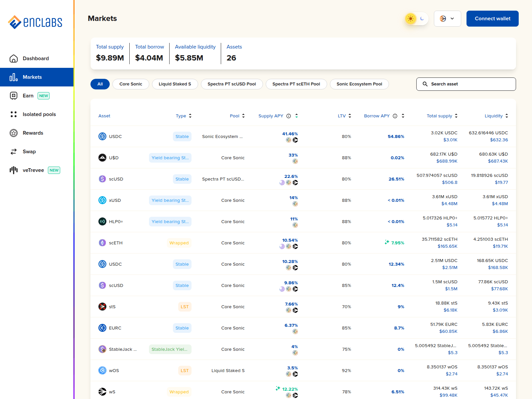Click the Wrapped tag for scETH
Viewport: 532px width, 399px height.
pos(179,243)
